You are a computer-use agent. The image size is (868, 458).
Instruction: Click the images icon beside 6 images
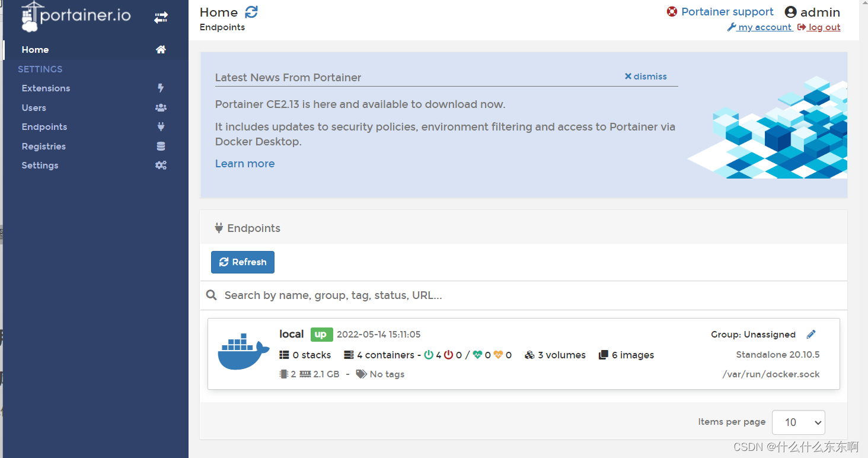(x=604, y=355)
